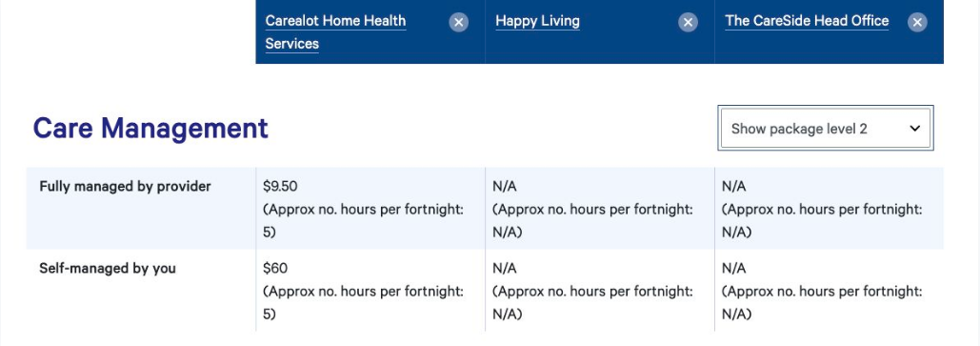Open the Happy Living provider link
Viewport: 980px width, 346px height.
coord(537,21)
